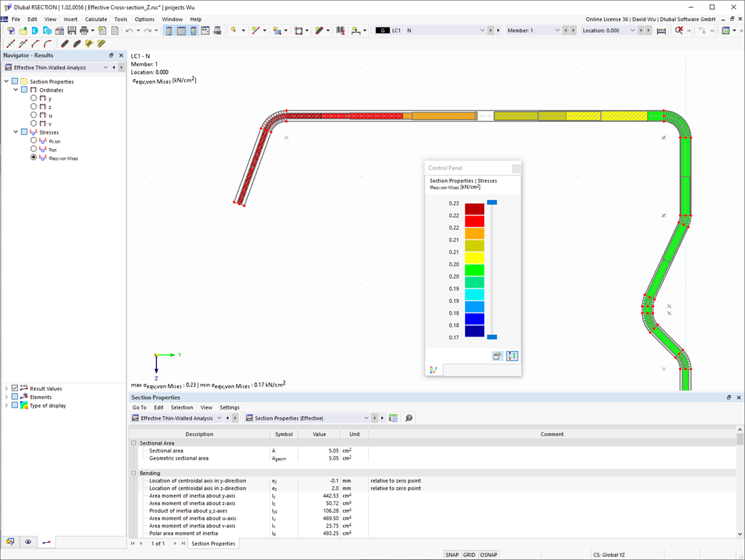
Task: Select the τtot stress radio button
Action: click(33, 149)
